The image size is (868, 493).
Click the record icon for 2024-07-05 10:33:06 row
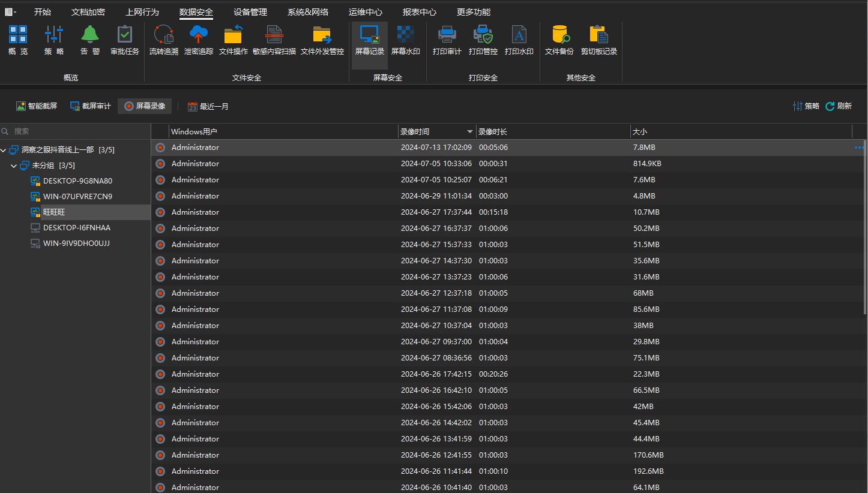point(160,164)
